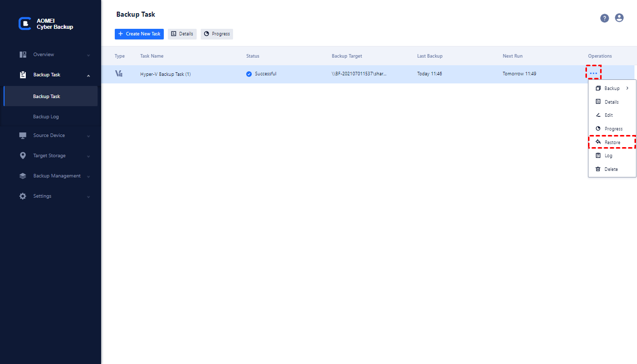Click the Overview dashboard icon in sidebar
Screen dimensions: 637x364
(x=23, y=55)
